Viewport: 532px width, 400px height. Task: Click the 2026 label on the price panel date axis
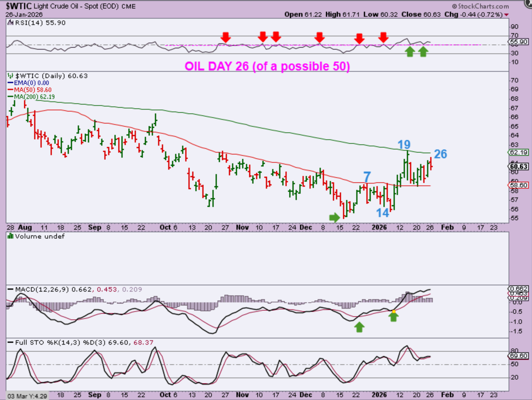(379, 227)
